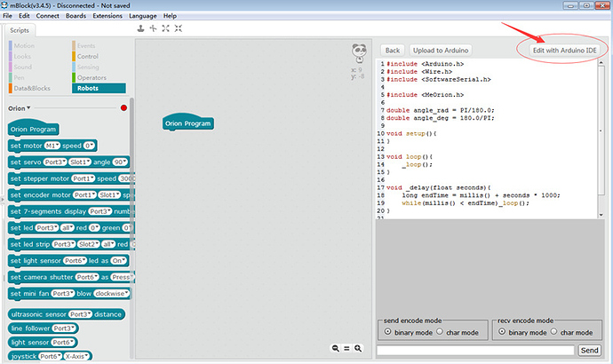This screenshot has height=364, width=613.
Task: Click the code panel scroll down arrow
Action: 601,215
